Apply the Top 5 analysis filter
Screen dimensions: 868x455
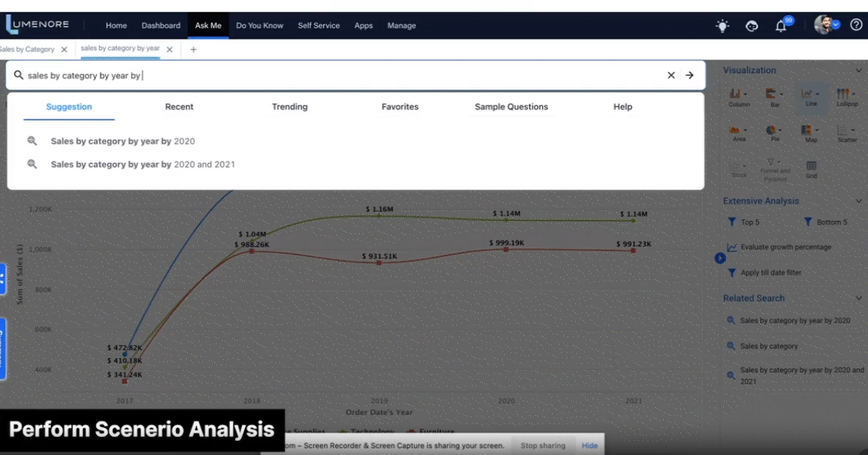click(744, 222)
